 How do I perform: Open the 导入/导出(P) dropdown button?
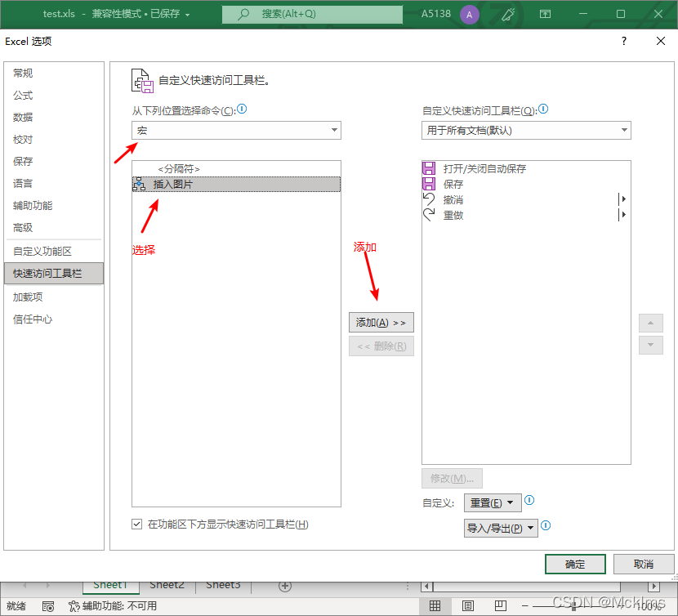point(501,529)
